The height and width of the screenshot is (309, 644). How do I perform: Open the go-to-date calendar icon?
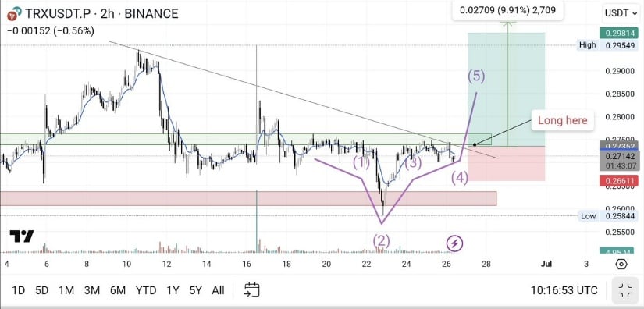point(252,289)
